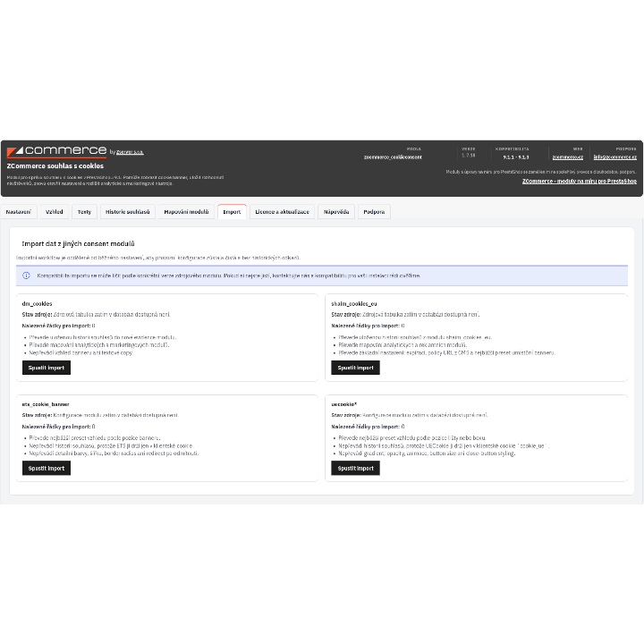
Task: Open Licence a aktualizace tab
Action: (x=282, y=212)
